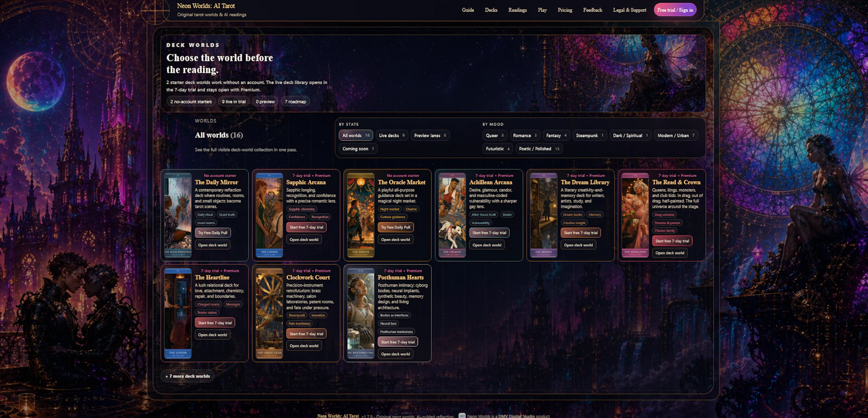Open the Decks nav item
The width and height of the screenshot is (868, 418).
point(491,10)
